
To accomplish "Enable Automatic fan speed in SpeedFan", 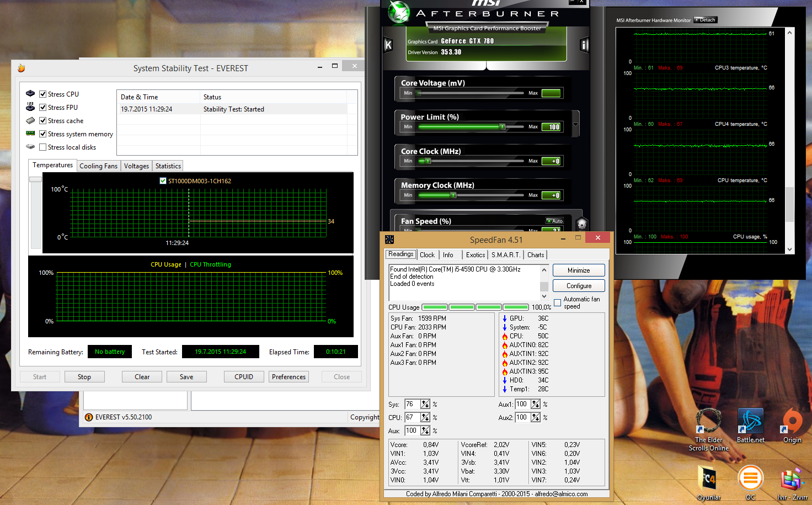I will tap(557, 302).
